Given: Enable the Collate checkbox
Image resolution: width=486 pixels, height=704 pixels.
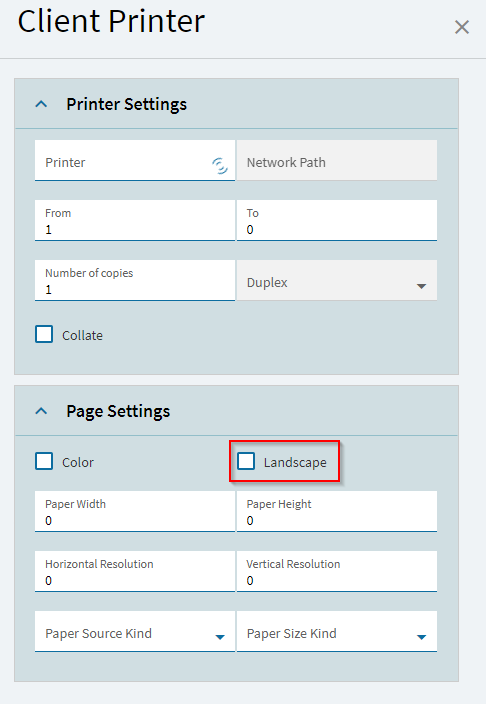Looking at the screenshot, I should pos(44,334).
